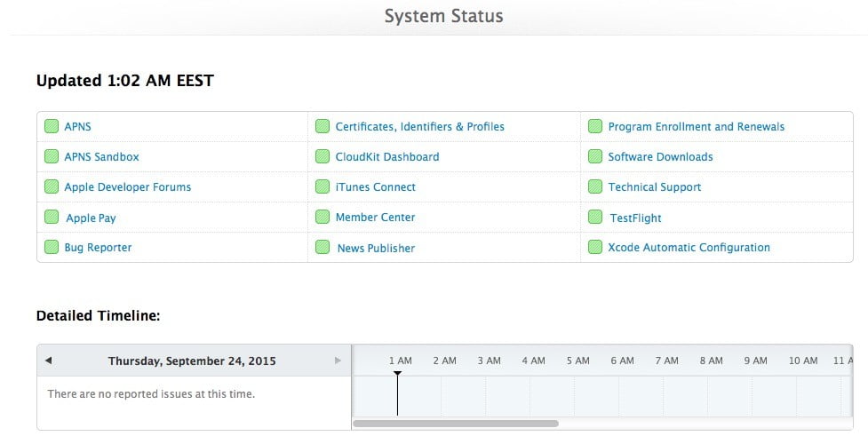
Task: Open the News Publisher link
Action: coord(376,249)
